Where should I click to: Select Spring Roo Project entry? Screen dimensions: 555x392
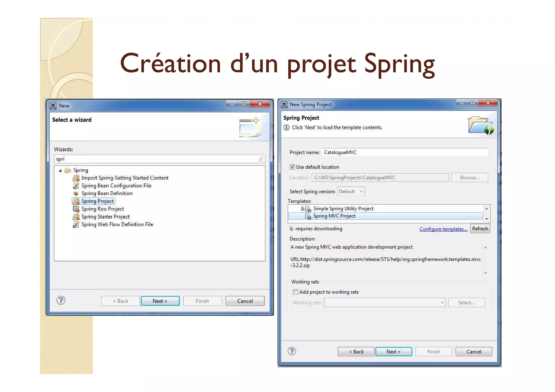coord(103,209)
